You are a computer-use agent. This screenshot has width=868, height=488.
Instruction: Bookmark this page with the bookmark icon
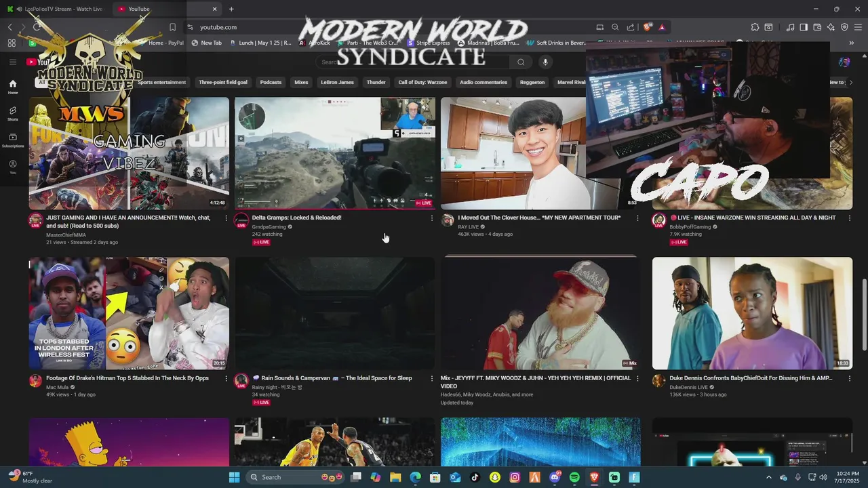tap(172, 27)
